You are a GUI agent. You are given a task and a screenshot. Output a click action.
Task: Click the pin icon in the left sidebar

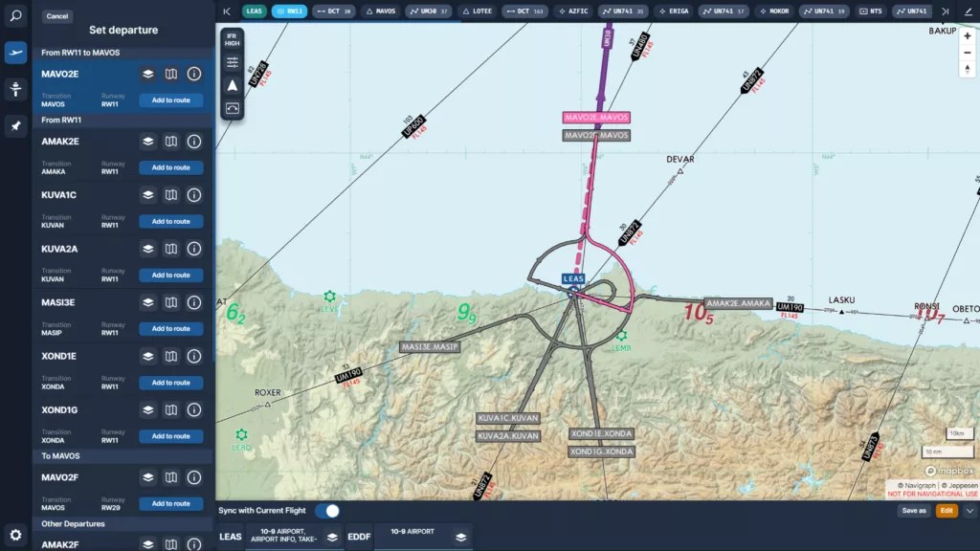coord(13,124)
